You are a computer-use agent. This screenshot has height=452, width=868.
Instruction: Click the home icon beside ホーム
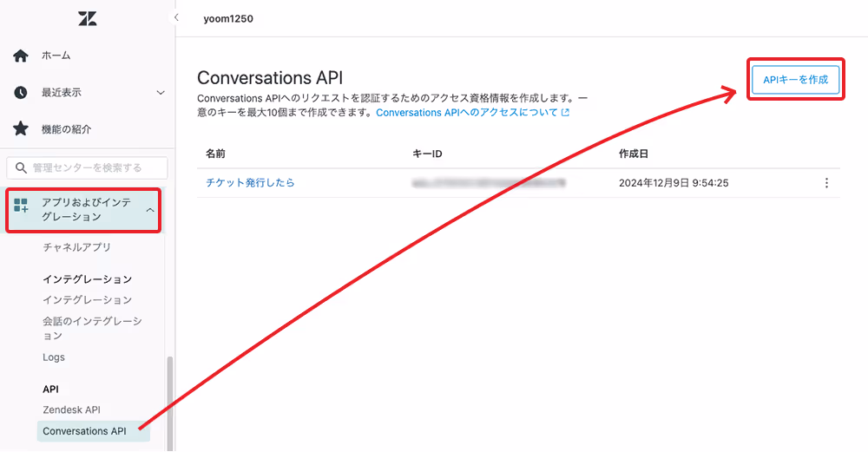pyautogui.click(x=21, y=56)
